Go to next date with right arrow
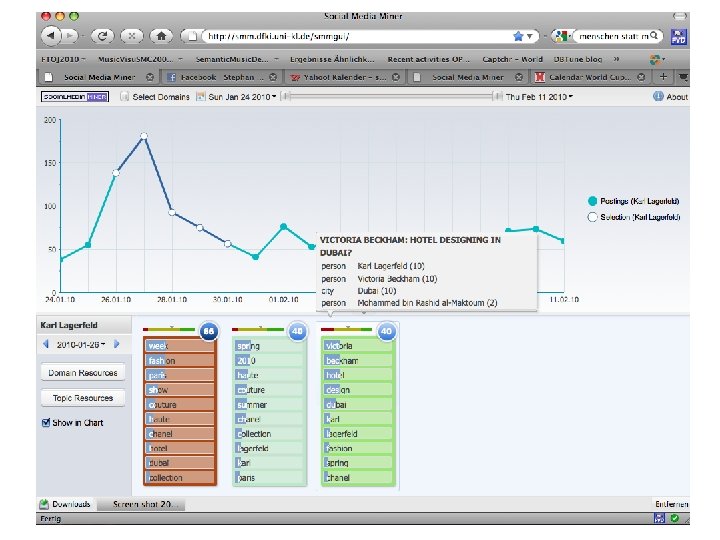Image resolution: width=720 pixels, height=540 pixels. [117, 343]
